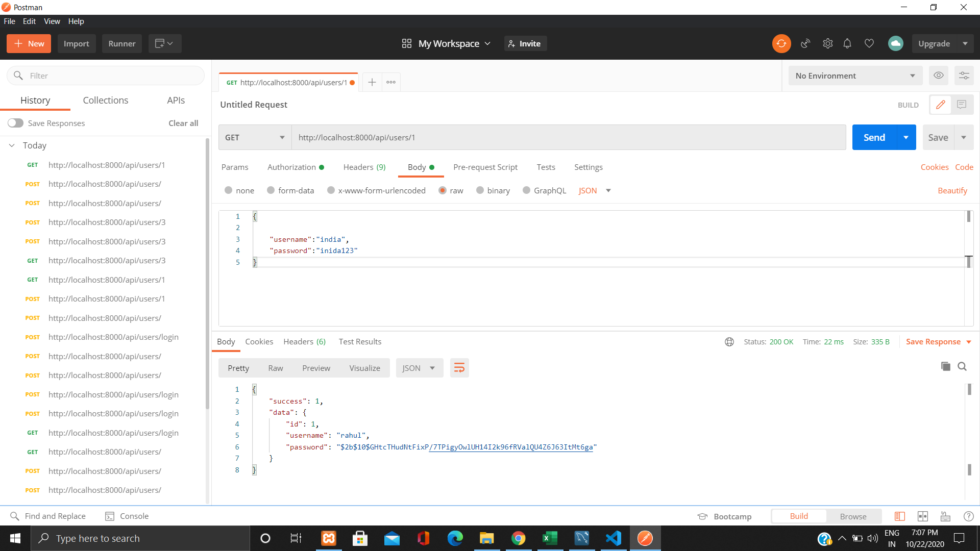Open the satellite capture requests icon

tap(805, 43)
